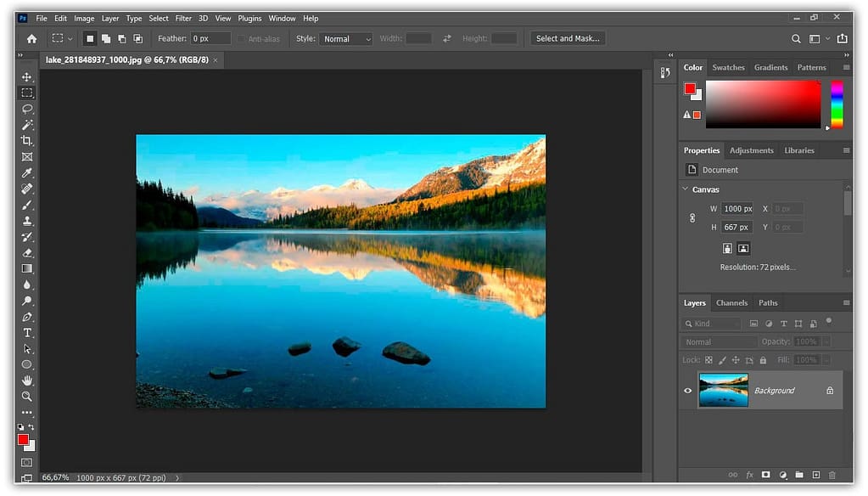This screenshot has height=496, width=868.
Task: Select the Horizontal Type tool
Action: pyautogui.click(x=26, y=332)
